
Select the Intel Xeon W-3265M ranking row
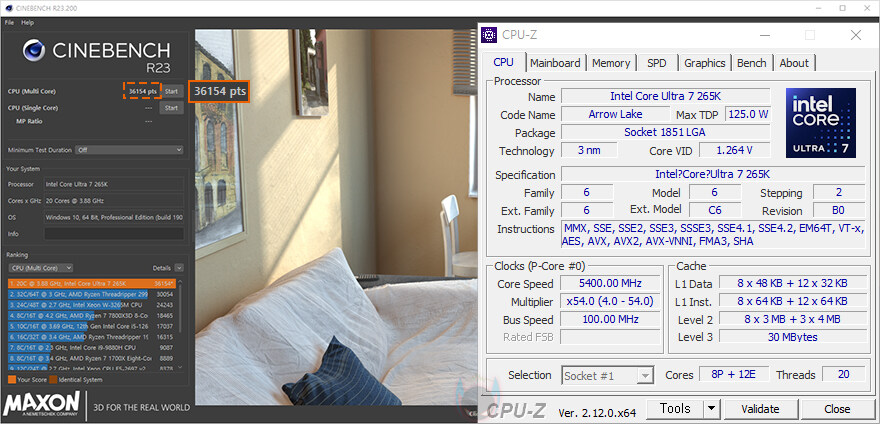[92, 304]
